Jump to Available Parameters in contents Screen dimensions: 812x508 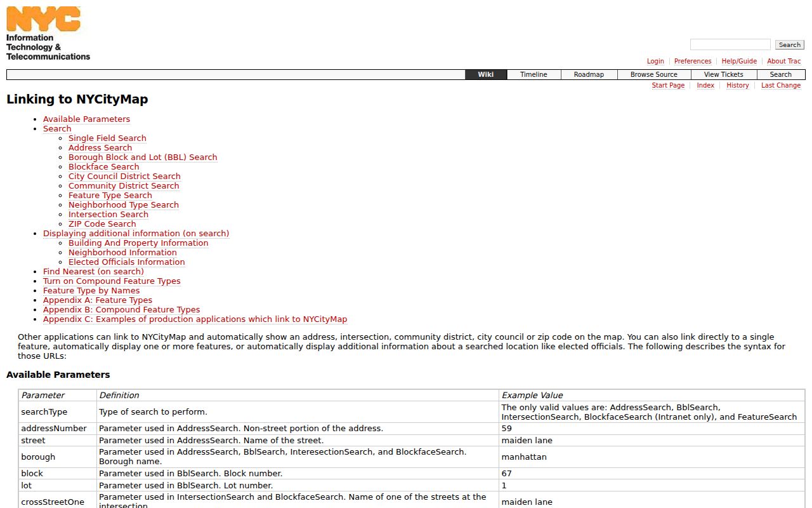click(86, 119)
